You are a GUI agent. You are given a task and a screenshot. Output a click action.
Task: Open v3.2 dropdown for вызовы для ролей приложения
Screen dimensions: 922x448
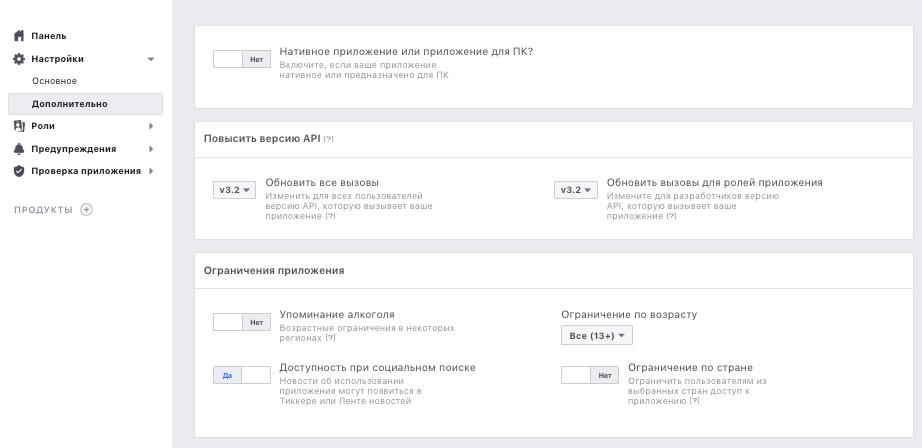[576, 190]
